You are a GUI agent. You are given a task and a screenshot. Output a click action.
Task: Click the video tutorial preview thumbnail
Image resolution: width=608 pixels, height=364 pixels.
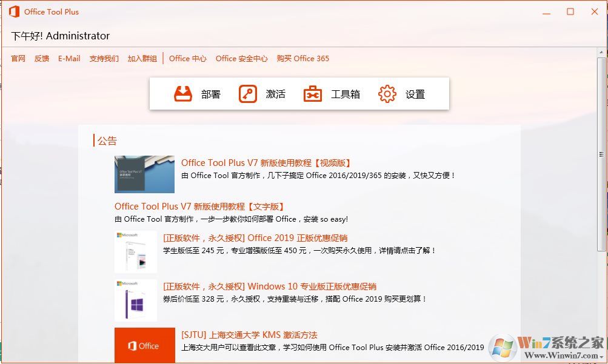[144, 174]
